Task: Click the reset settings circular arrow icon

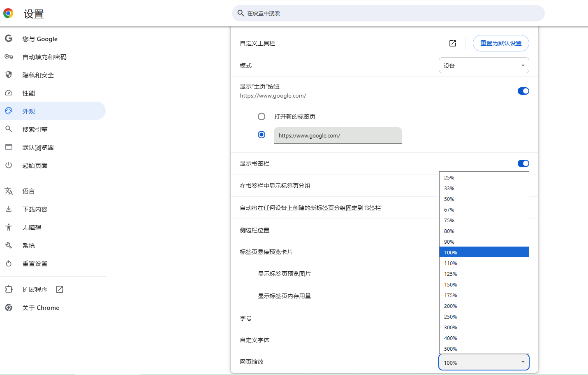Action: pos(9,263)
